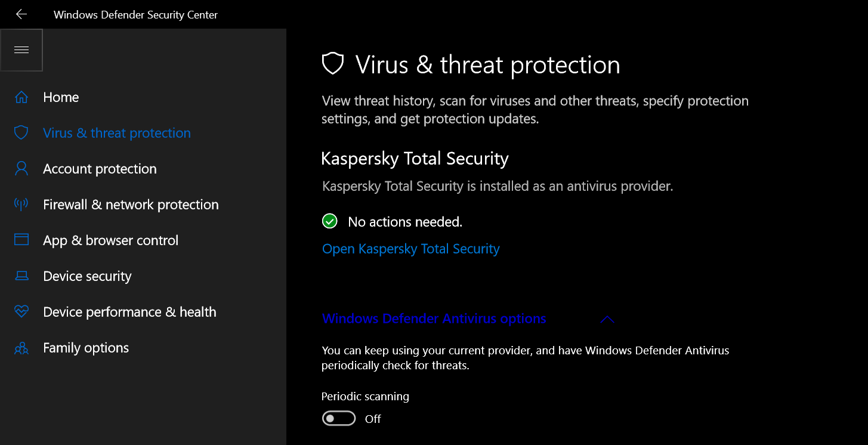868x445 pixels.
Task: Click the shield icon in sidebar
Action: point(21,133)
